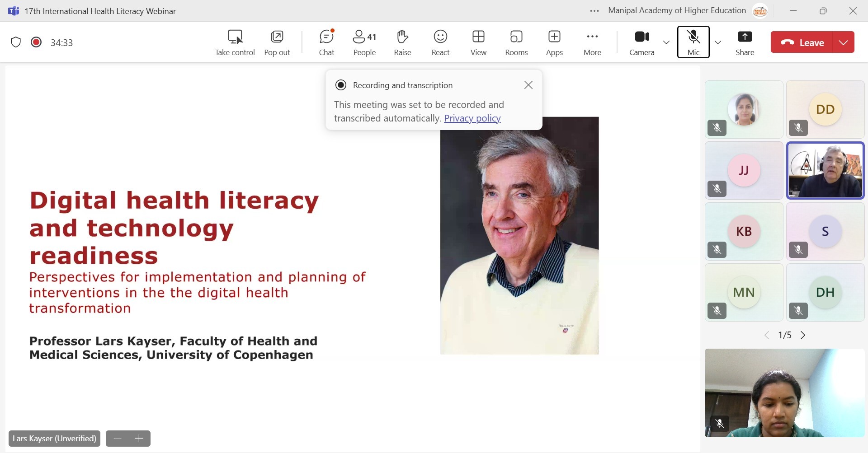The width and height of the screenshot is (868, 453).
Task: Open the View layout options
Action: pos(478,42)
